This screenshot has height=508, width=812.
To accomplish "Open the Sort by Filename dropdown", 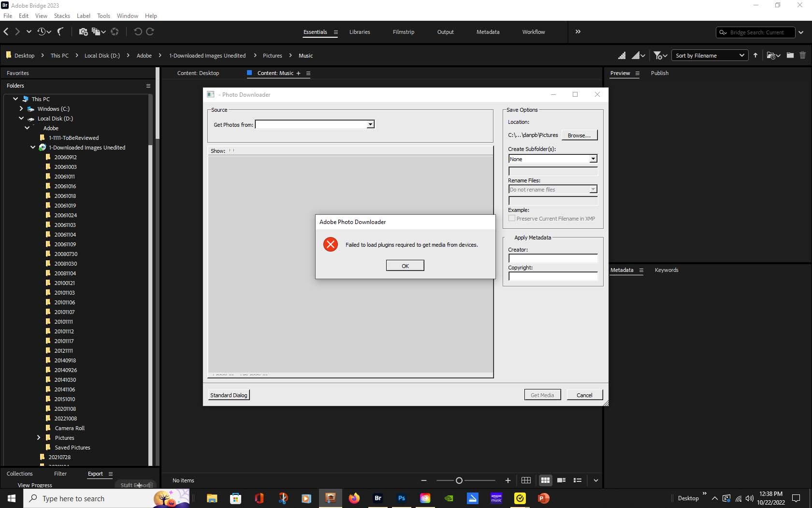I will coord(710,56).
